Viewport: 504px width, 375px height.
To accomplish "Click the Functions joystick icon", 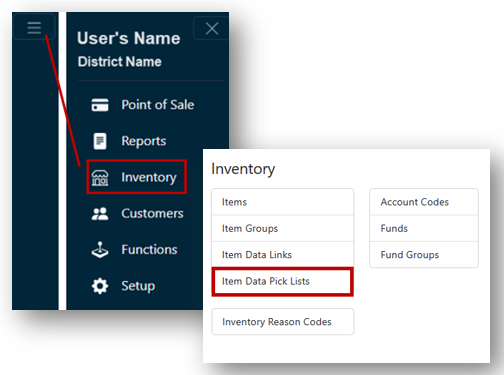I will [x=100, y=250].
